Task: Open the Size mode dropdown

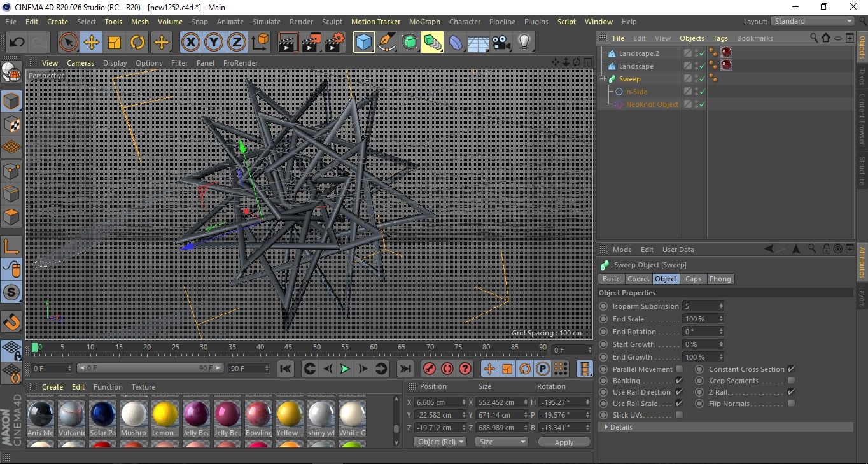Action: (502, 442)
